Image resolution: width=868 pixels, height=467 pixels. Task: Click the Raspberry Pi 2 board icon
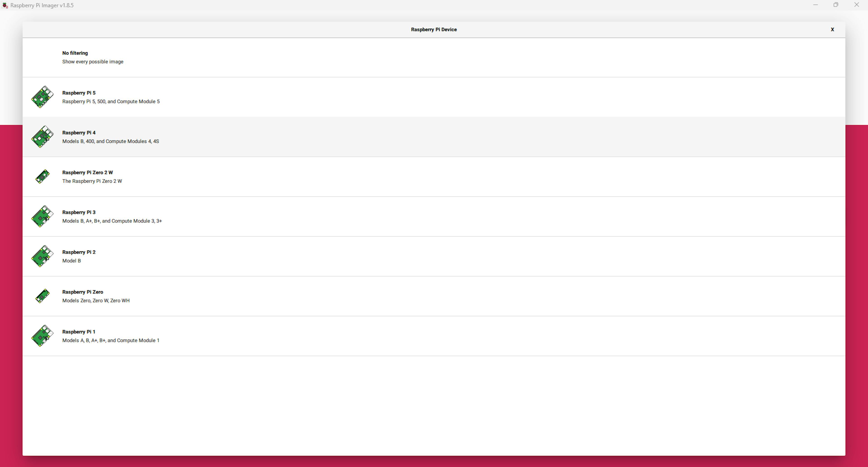coord(42,256)
